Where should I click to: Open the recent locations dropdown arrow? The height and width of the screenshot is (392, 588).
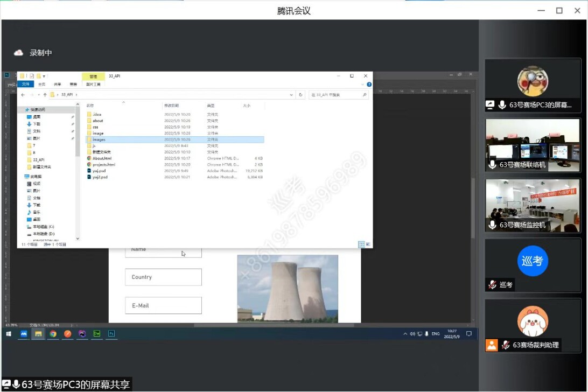[x=39, y=95]
